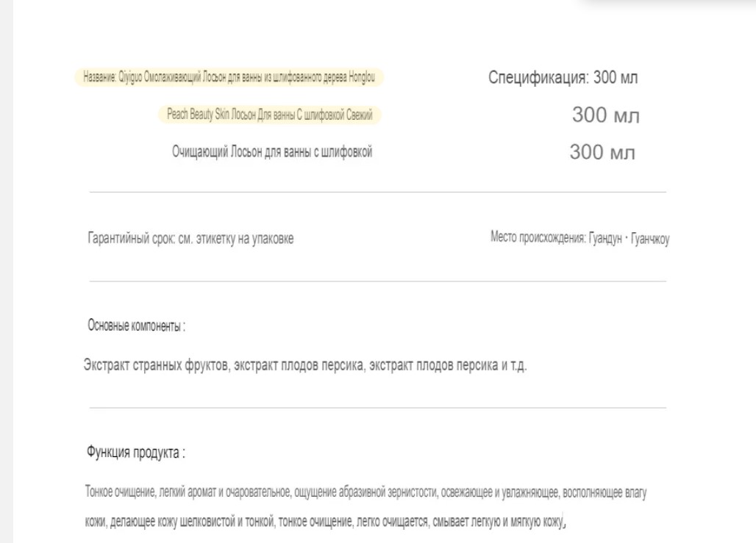Screen dimensions: 756x543
Task: Click the gray left page margin strip
Action: click(x=7, y=271)
